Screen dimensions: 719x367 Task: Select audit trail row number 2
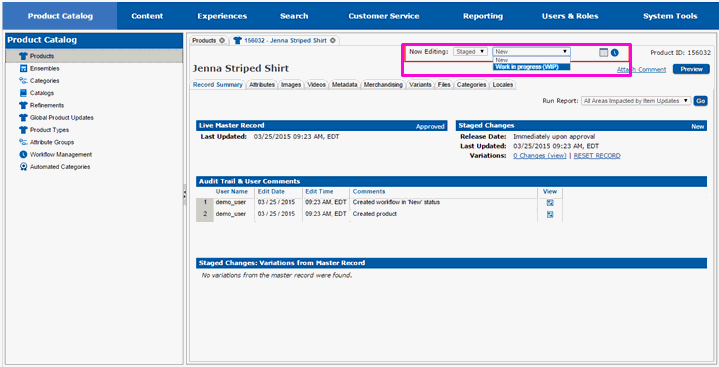tap(205, 214)
